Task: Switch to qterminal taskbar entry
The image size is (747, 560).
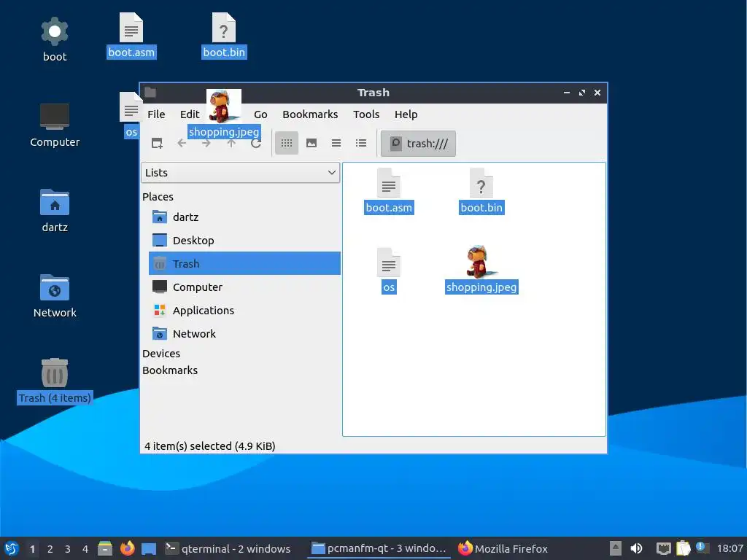Action: coord(228,549)
